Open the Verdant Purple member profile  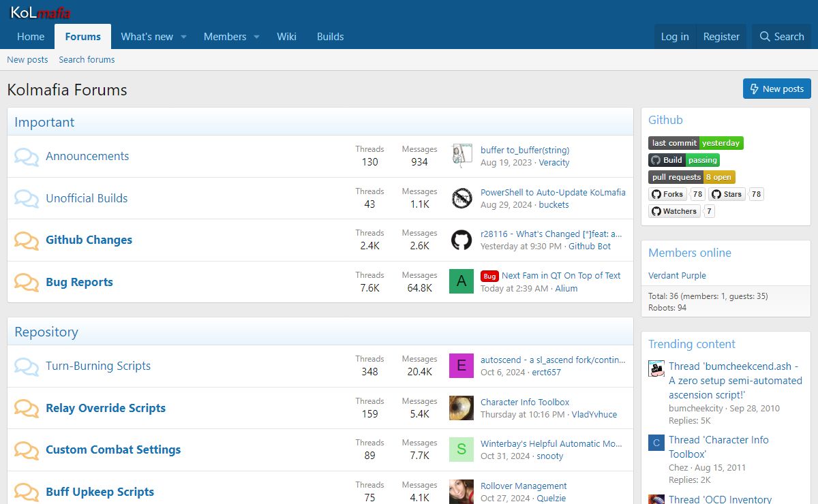677,276
